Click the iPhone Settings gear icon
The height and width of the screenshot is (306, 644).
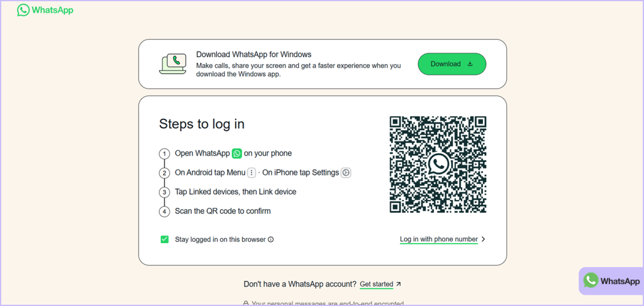point(346,173)
